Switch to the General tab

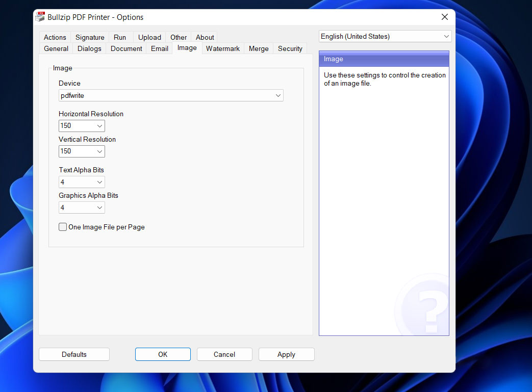[56, 49]
